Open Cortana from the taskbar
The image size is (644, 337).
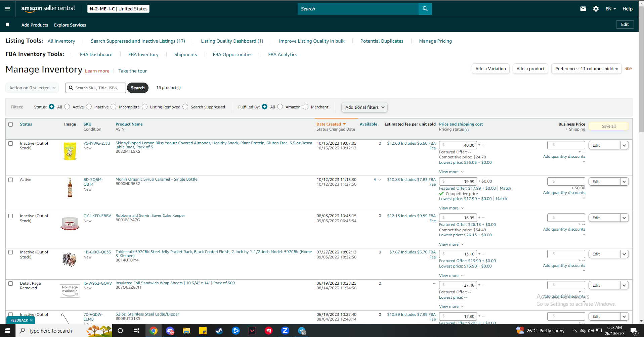tap(120, 331)
